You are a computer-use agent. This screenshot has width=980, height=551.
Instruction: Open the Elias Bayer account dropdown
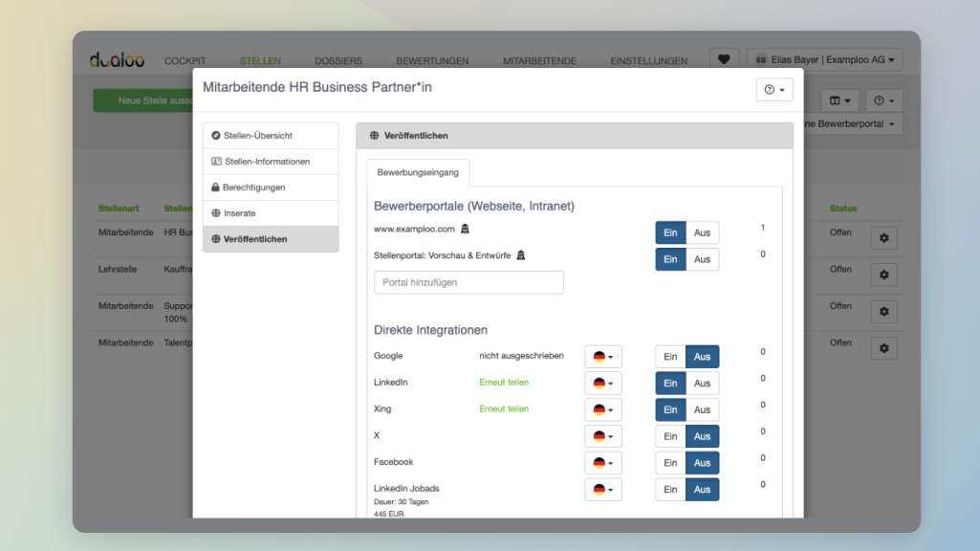click(x=825, y=59)
